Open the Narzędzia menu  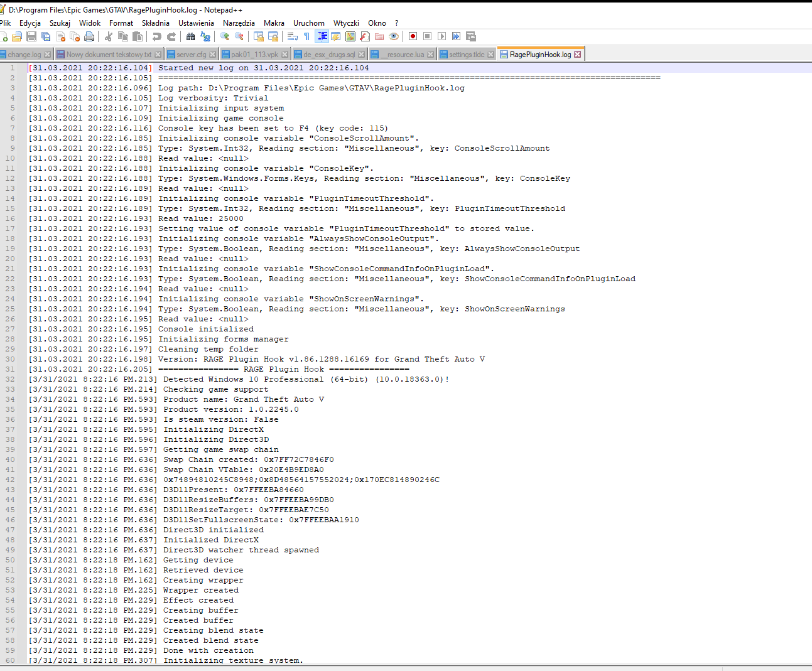(x=239, y=23)
